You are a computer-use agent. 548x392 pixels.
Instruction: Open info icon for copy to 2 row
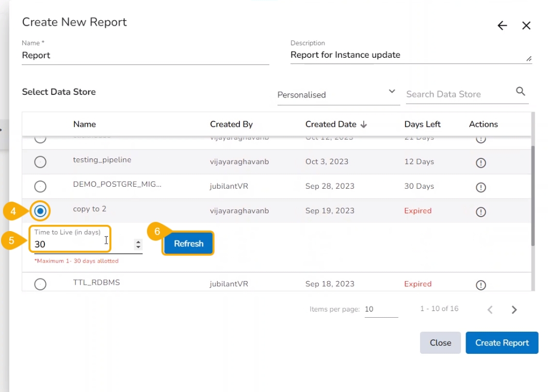tap(481, 212)
